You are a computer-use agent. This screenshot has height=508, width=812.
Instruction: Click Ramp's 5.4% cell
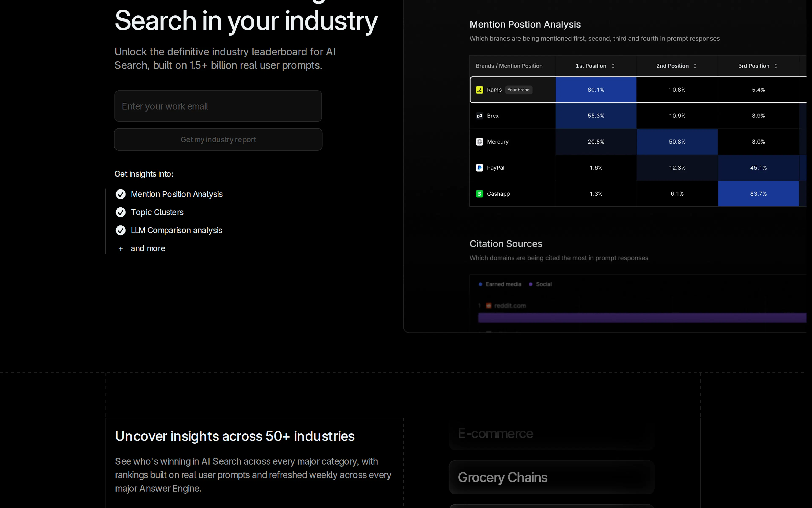[x=758, y=90]
